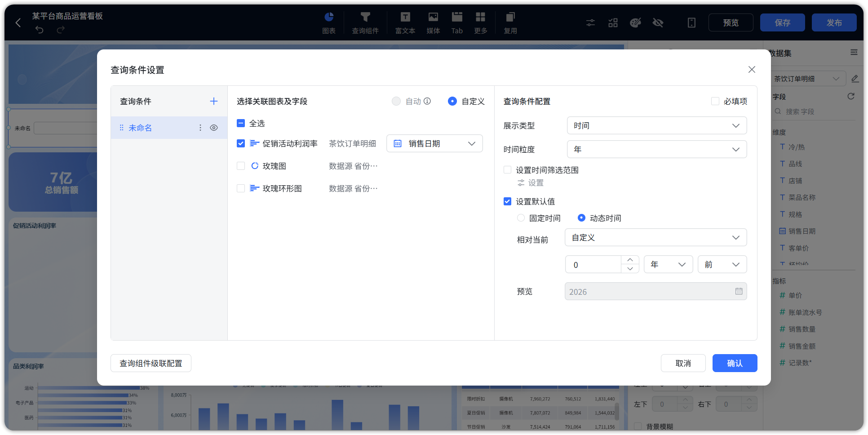Click the offset number input showing 0
868x435 pixels.
pyautogui.click(x=593, y=265)
